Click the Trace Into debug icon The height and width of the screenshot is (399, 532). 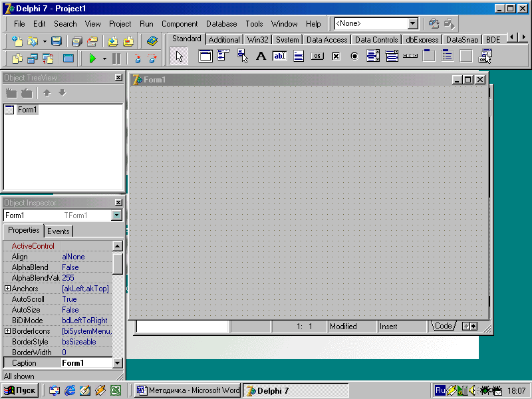(x=138, y=59)
